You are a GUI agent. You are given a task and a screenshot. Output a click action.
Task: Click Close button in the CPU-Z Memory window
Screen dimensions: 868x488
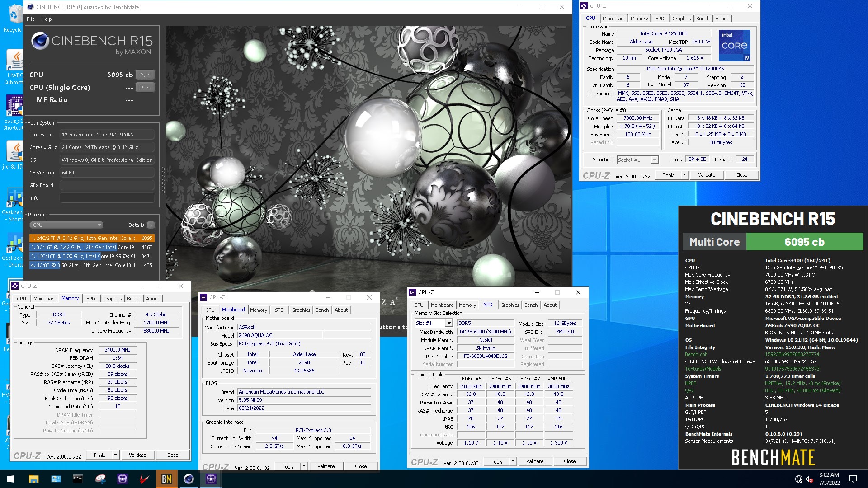[172, 455]
